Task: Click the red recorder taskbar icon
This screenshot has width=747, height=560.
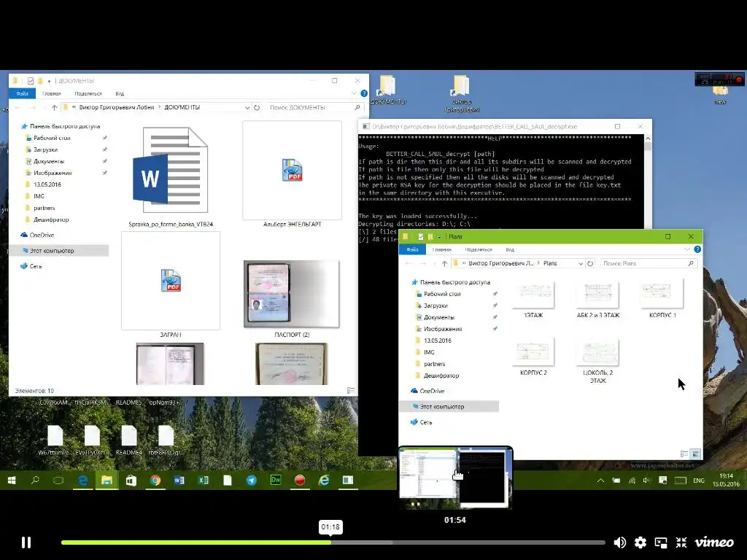Action: point(300,481)
